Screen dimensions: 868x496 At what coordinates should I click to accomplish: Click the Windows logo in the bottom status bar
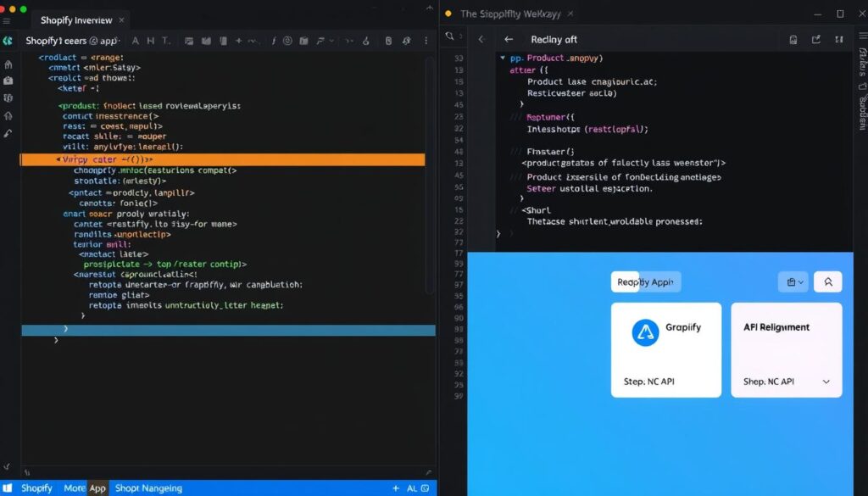pyautogui.click(x=8, y=488)
